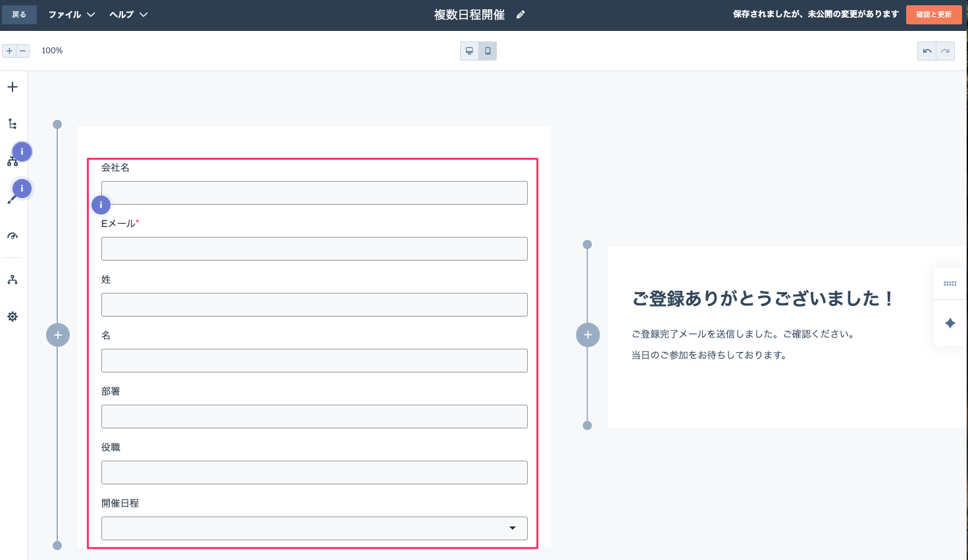Click the 会社名 input field
This screenshot has height=560, width=968.
pos(315,193)
